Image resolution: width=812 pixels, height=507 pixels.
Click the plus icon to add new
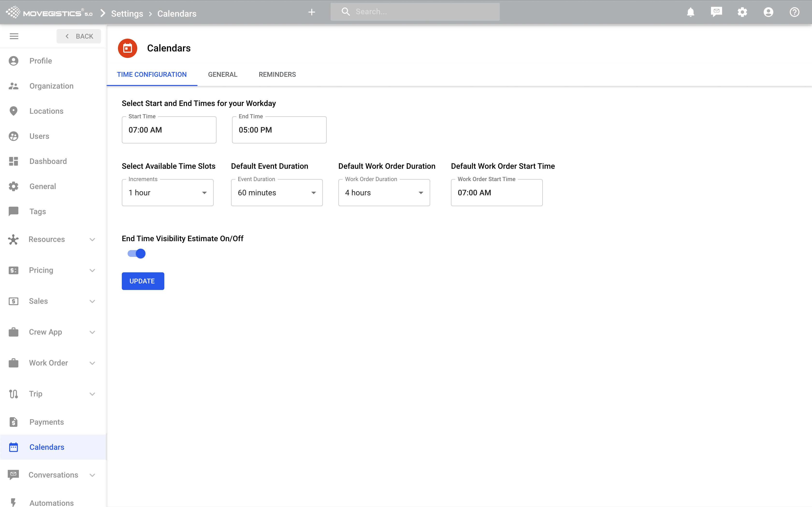(311, 12)
